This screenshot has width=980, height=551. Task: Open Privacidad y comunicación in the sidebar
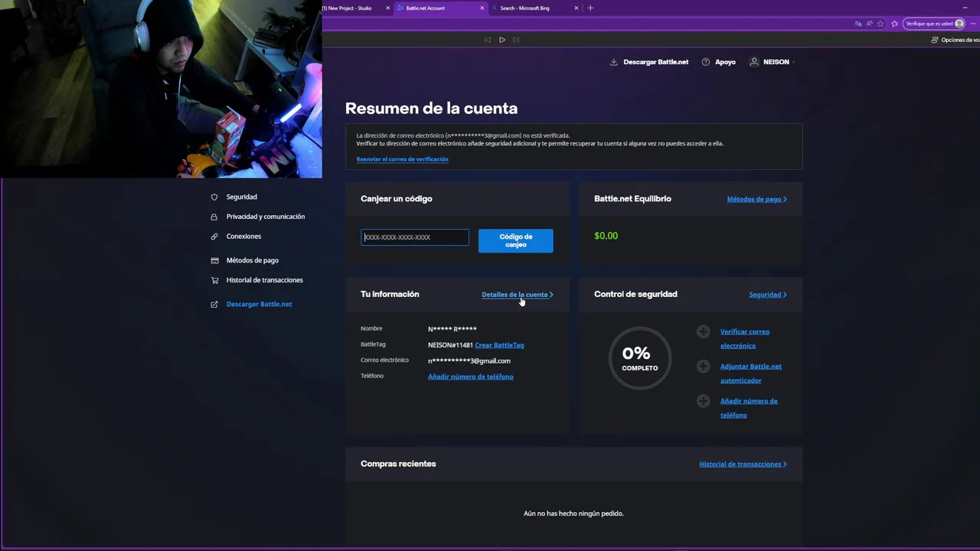tap(266, 217)
